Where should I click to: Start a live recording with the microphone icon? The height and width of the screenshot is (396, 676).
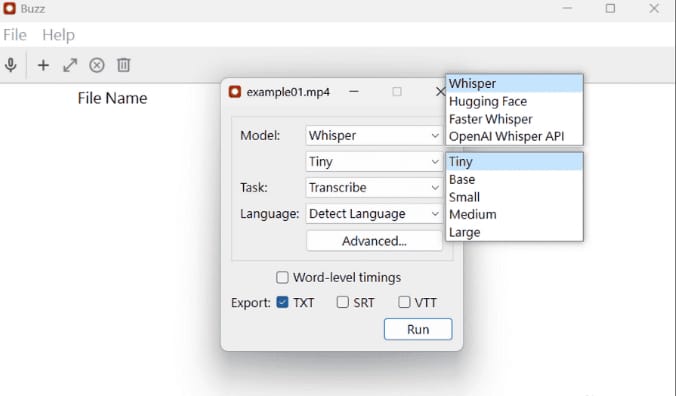[11, 65]
